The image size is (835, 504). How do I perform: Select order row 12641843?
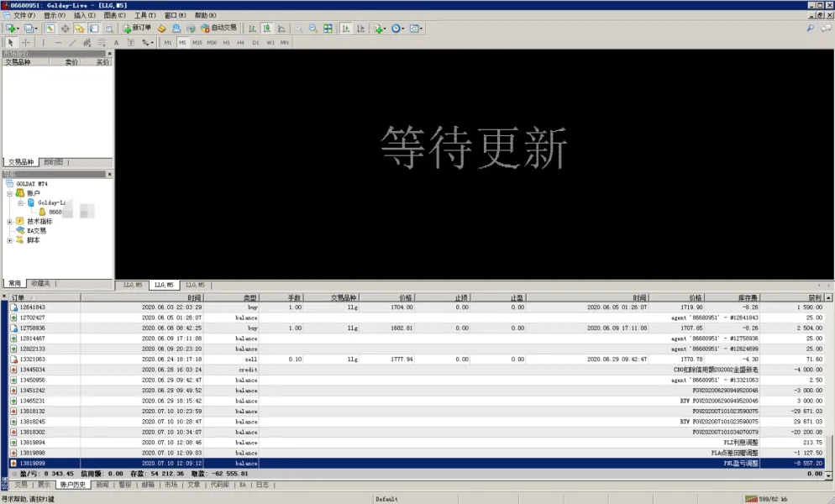tap(417, 307)
